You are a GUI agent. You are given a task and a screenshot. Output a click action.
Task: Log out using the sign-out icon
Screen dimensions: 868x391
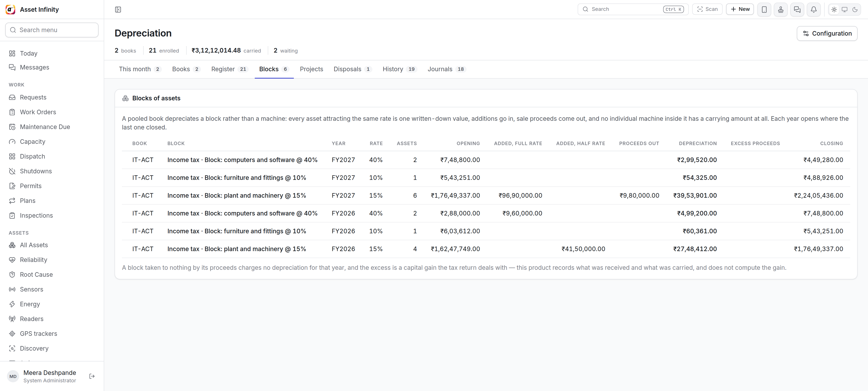click(x=92, y=376)
